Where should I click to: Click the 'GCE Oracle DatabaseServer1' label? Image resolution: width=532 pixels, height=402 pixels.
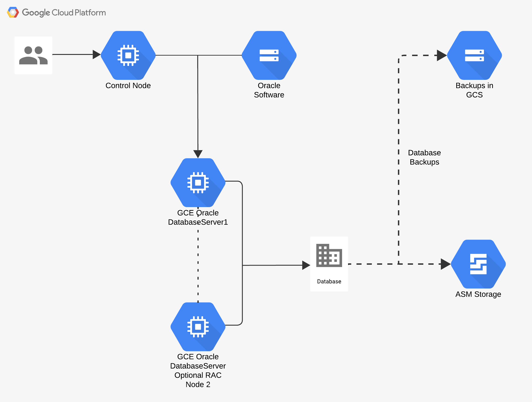[198, 217]
